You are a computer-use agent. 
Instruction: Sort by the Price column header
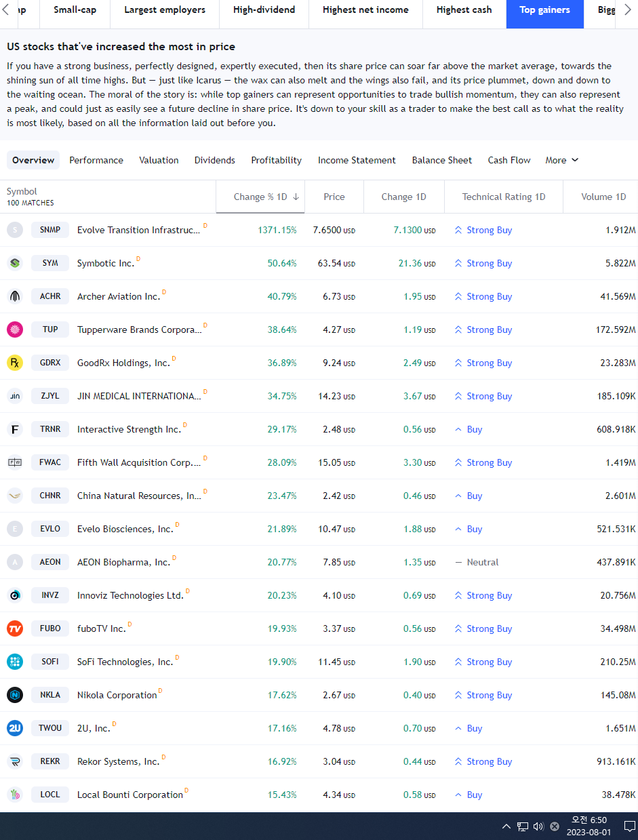pyautogui.click(x=334, y=197)
